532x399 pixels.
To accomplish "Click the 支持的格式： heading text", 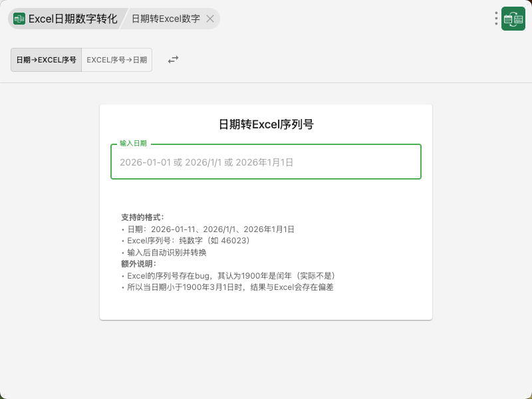I will tap(143, 217).
